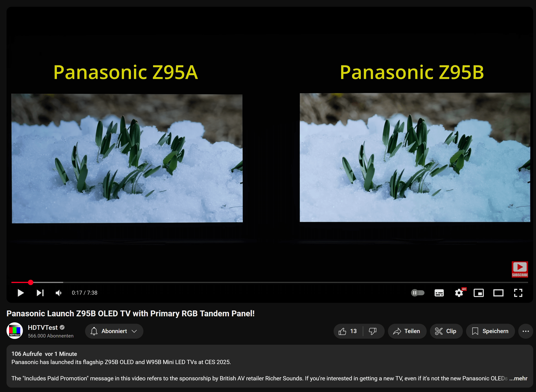The image size is (536, 392).
Task: Enable subtitles
Action: pos(439,293)
